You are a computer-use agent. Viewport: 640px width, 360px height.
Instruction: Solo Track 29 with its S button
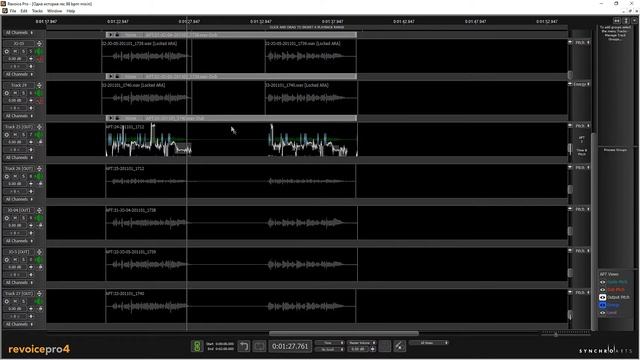click(23, 93)
